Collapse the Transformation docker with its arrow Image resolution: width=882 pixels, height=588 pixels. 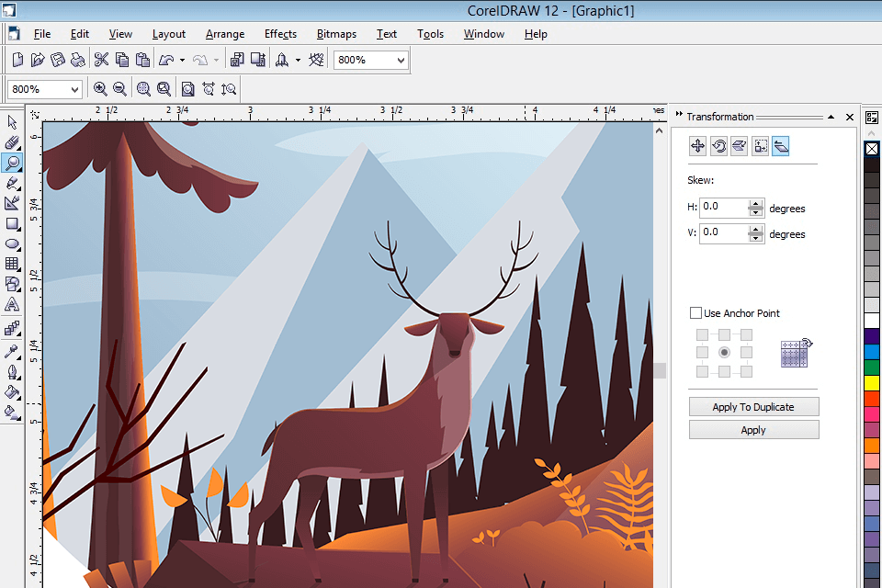tap(831, 117)
